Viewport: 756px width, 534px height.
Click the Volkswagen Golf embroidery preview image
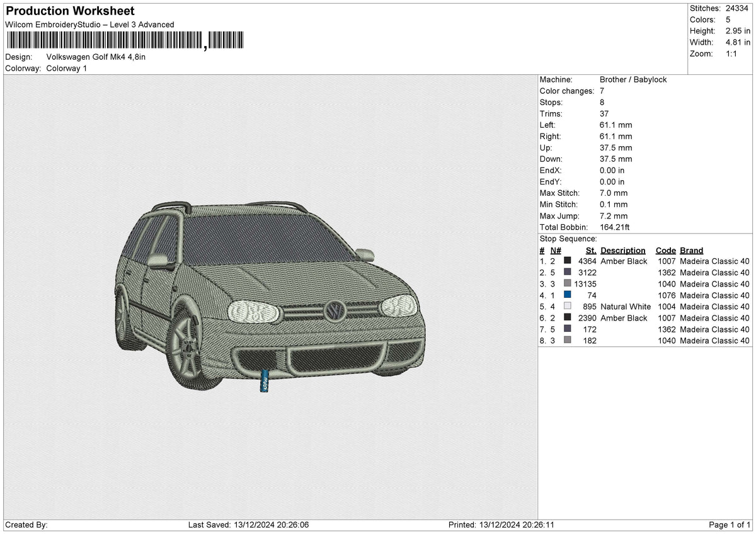pyautogui.click(x=270, y=296)
